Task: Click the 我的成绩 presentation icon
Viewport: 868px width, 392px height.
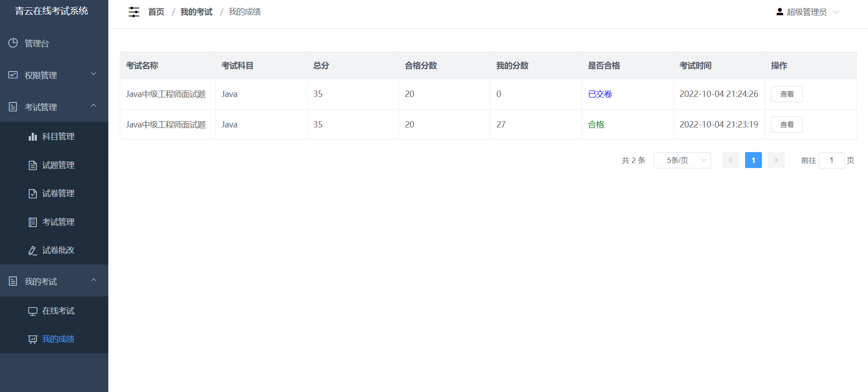Action: point(33,339)
